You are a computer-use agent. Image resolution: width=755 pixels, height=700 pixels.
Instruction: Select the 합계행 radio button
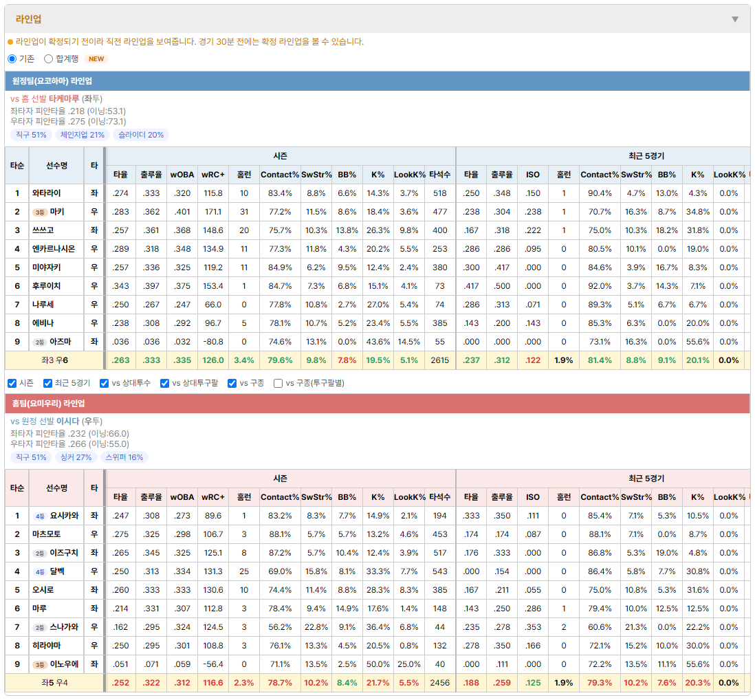(x=48, y=58)
